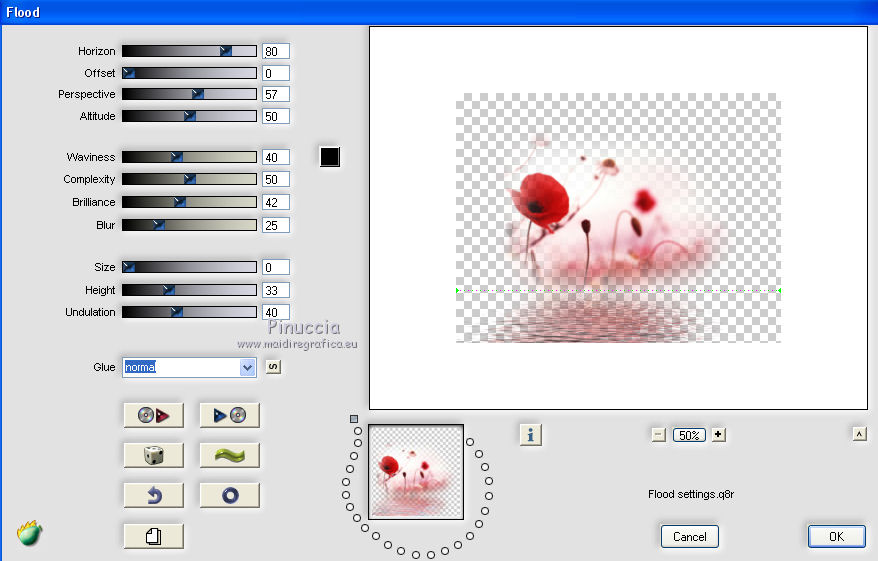
Task: Click the Altitude slider track
Action: click(189, 116)
